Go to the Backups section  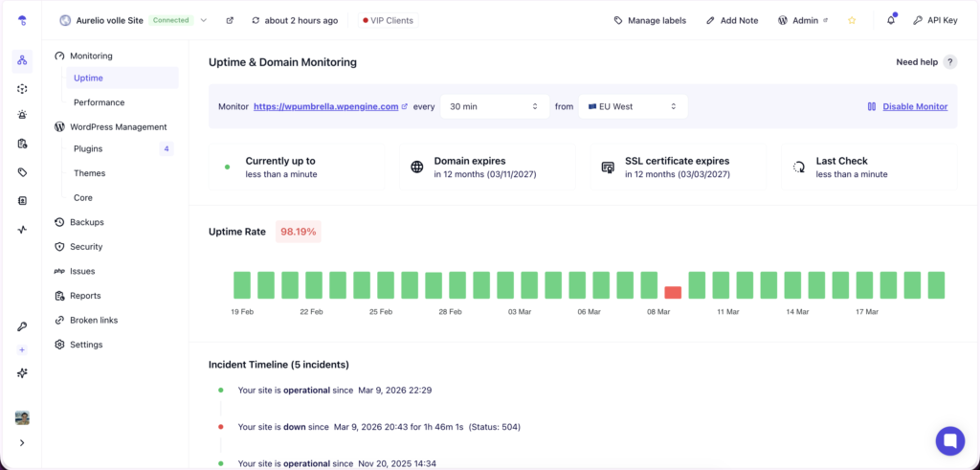(x=86, y=222)
